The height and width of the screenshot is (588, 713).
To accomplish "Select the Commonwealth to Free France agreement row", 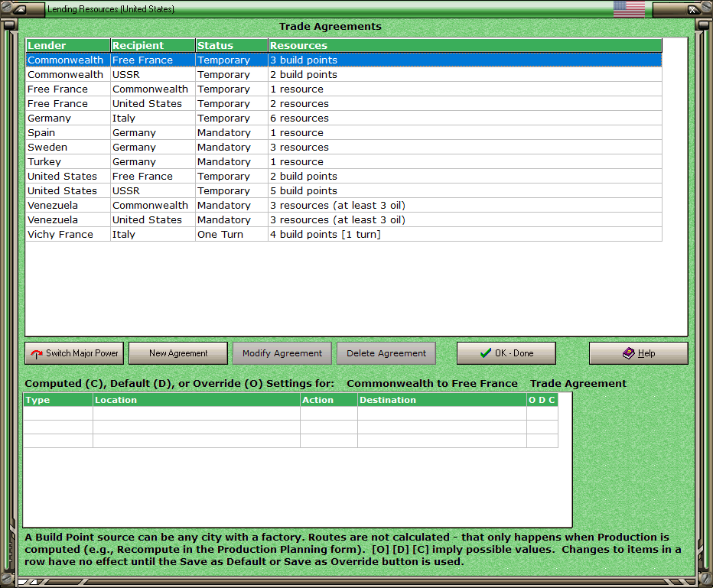I will click(x=343, y=60).
